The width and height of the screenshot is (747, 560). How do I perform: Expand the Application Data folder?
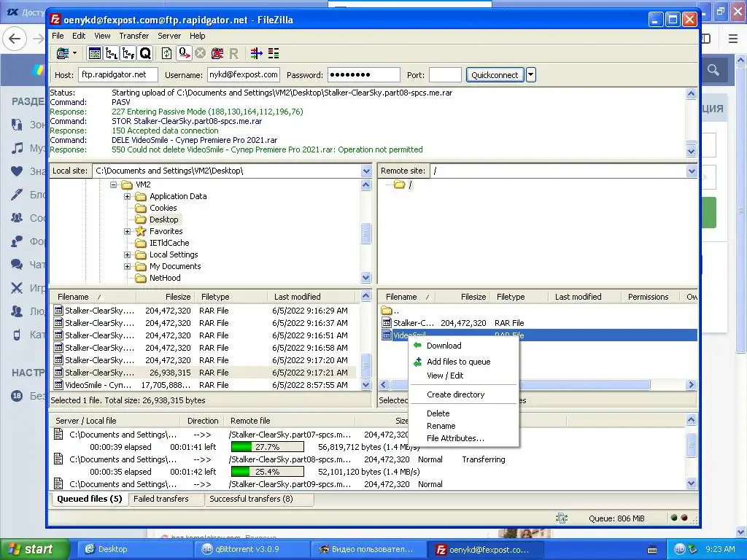127,196
